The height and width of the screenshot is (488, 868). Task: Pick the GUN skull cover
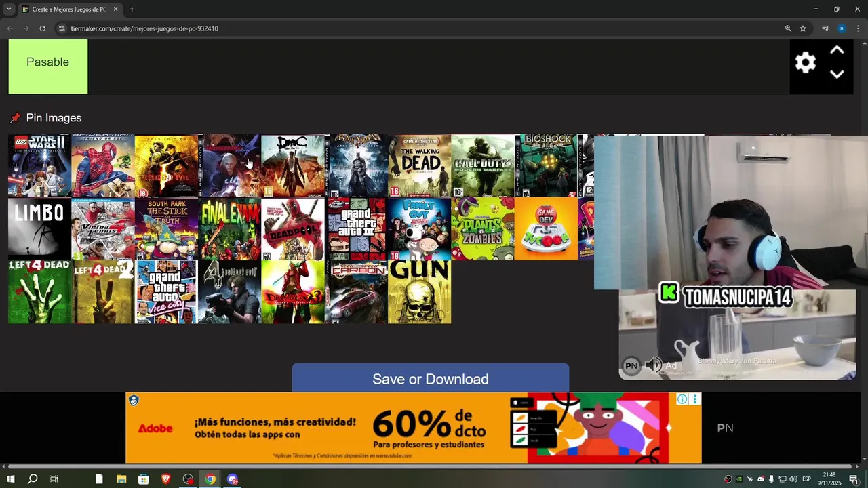(x=420, y=292)
